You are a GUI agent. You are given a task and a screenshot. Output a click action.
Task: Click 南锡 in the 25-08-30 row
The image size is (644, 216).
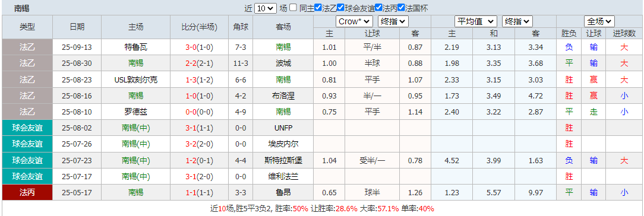tap(136, 63)
